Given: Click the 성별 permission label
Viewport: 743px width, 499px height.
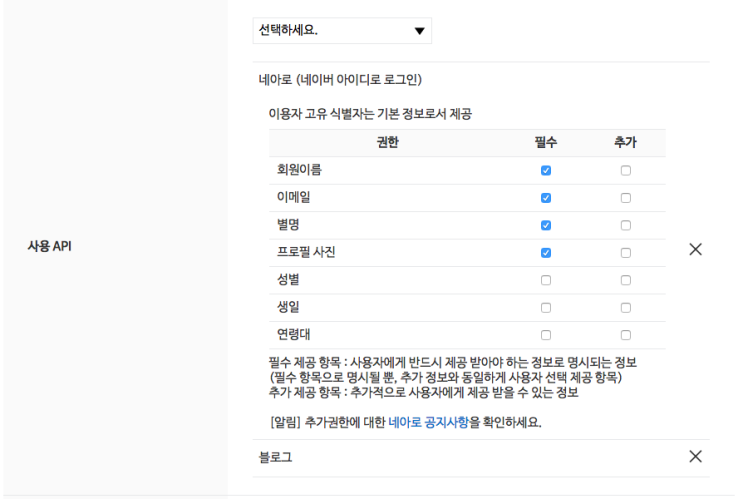Looking at the screenshot, I should pos(288,280).
